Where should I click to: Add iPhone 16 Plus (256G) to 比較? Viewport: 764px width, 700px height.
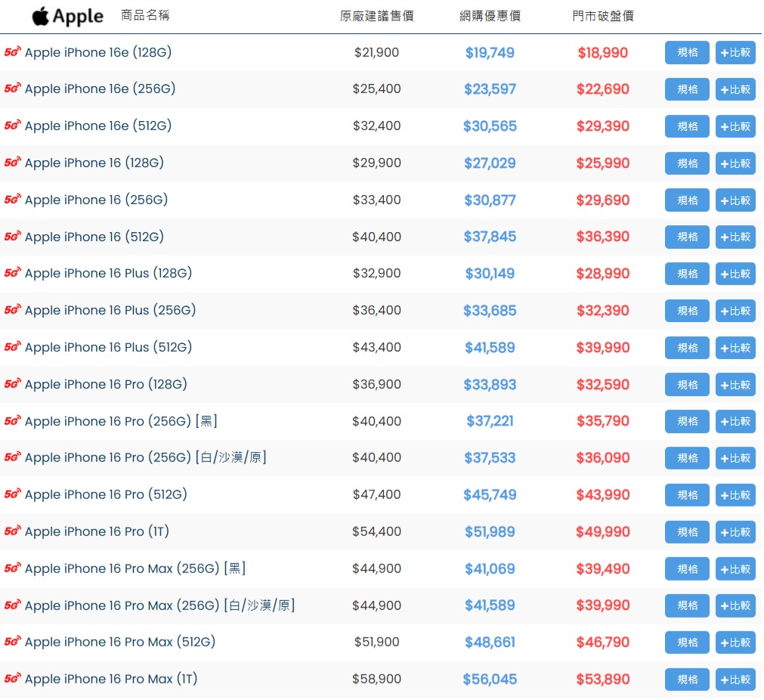pos(735,311)
